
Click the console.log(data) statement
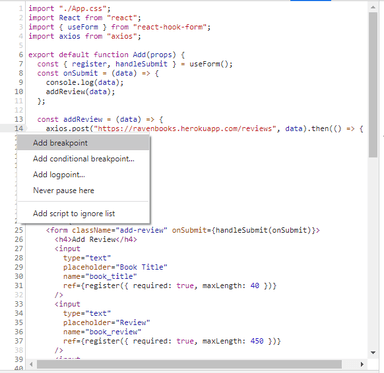pos(85,82)
